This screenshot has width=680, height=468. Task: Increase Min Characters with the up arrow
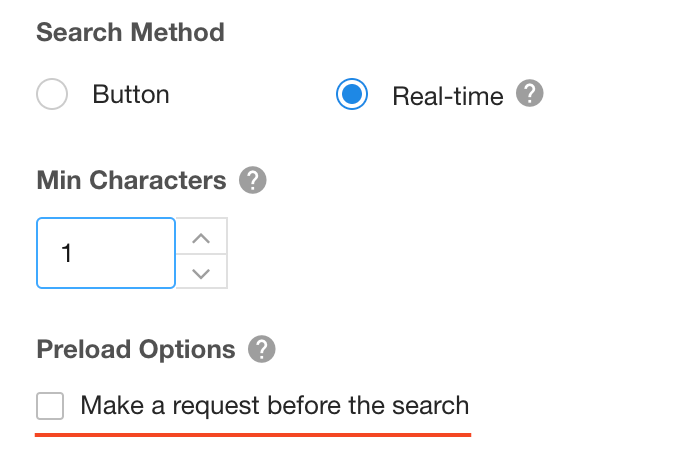coord(201,236)
